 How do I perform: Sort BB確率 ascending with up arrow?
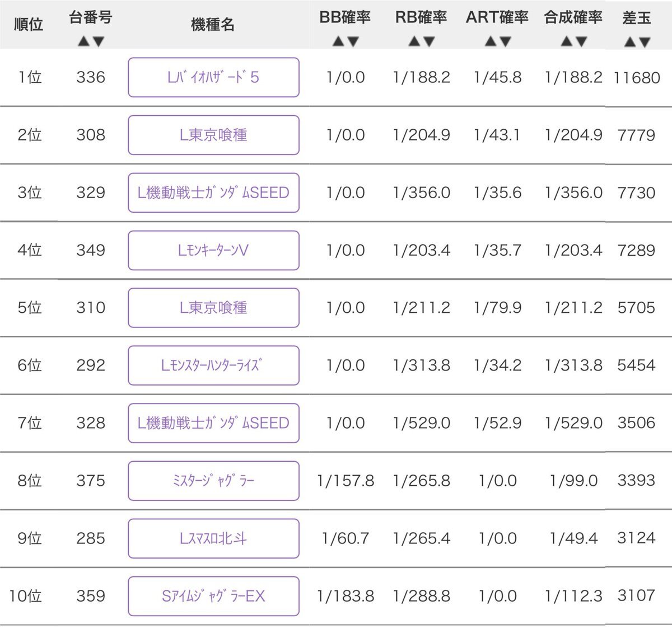pos(338,41)
